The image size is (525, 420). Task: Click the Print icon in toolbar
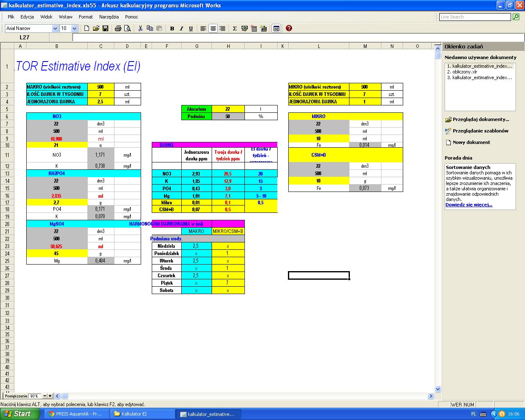tap(118, 28)
